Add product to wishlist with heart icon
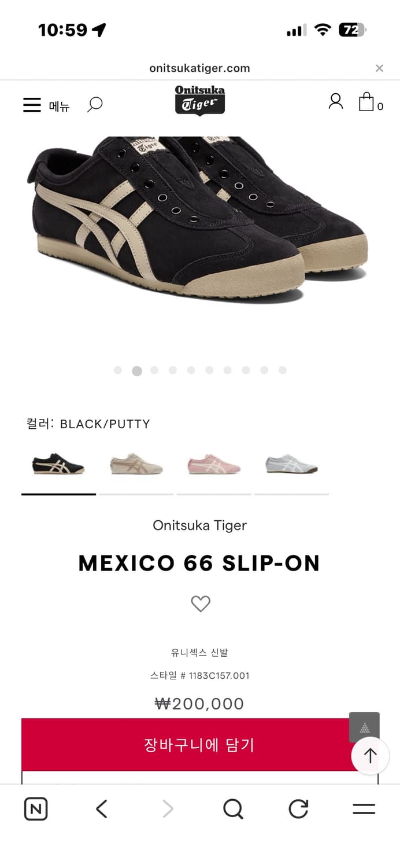The height and width of the screenshot is (868, 400). (201, 604)
